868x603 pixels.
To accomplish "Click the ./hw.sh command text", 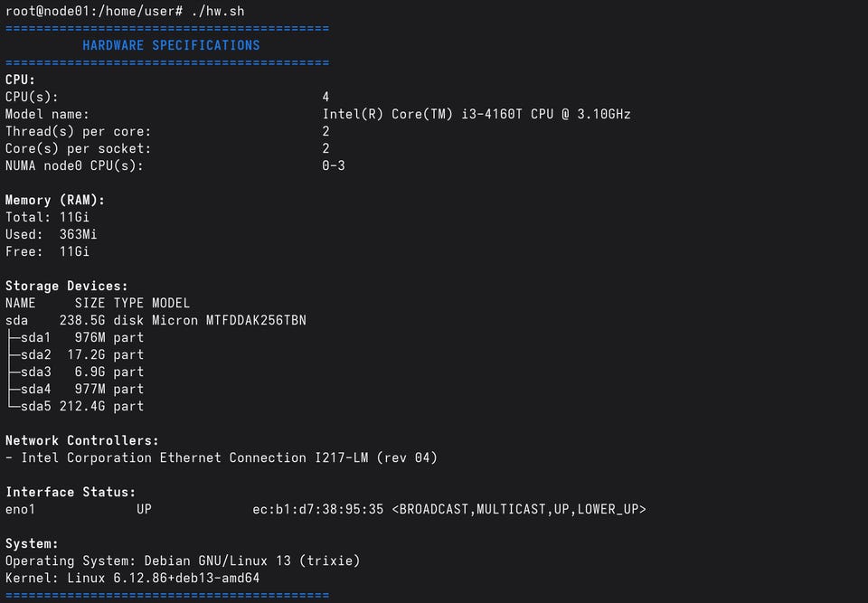I will click(218, 11).
